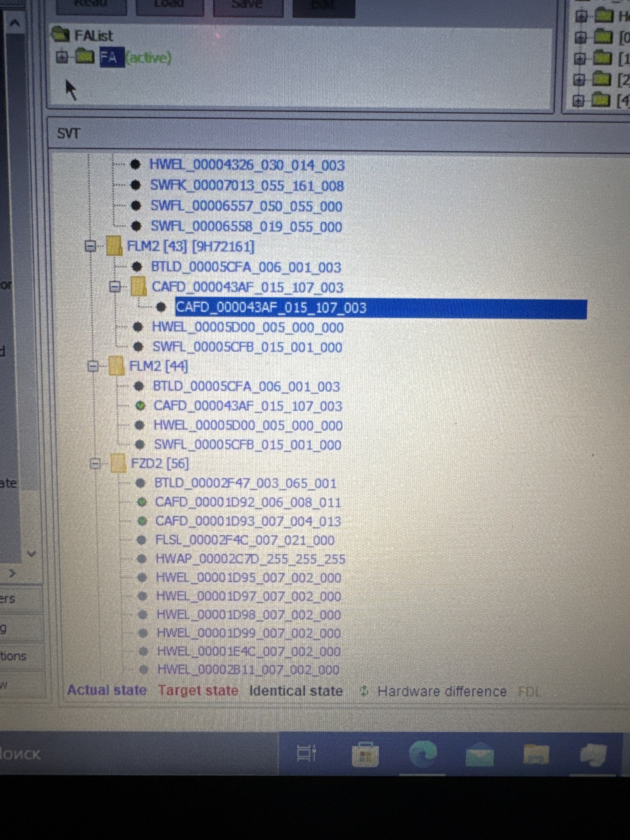The height and width of the screenshot is (840, 630).
Task: Open Task View from the taskbar
Action: click(306, 753)
